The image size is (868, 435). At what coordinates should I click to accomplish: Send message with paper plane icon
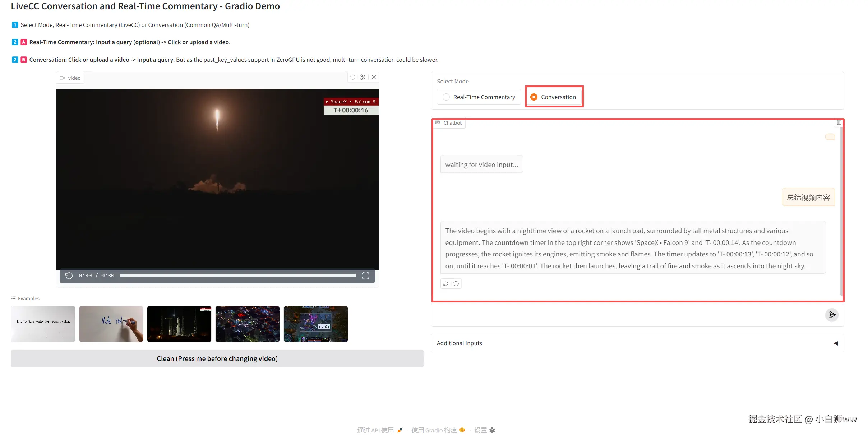point(832,315)
